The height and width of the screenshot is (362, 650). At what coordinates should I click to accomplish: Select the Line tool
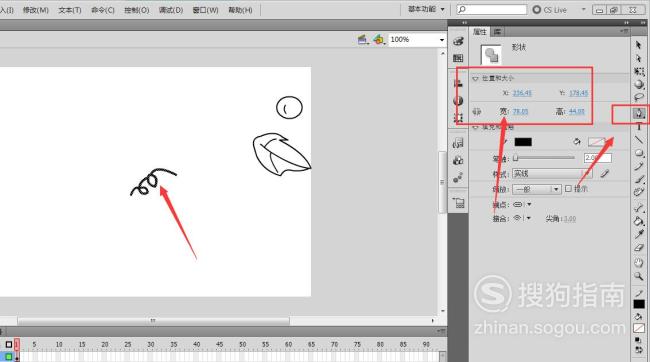click(x=639, y=140)
